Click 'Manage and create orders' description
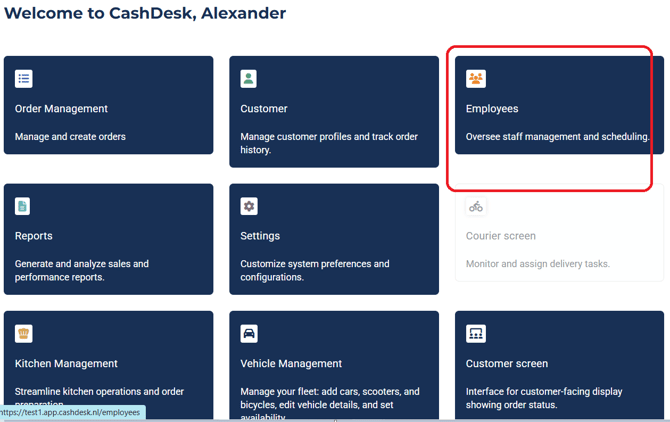 point(70,137)
